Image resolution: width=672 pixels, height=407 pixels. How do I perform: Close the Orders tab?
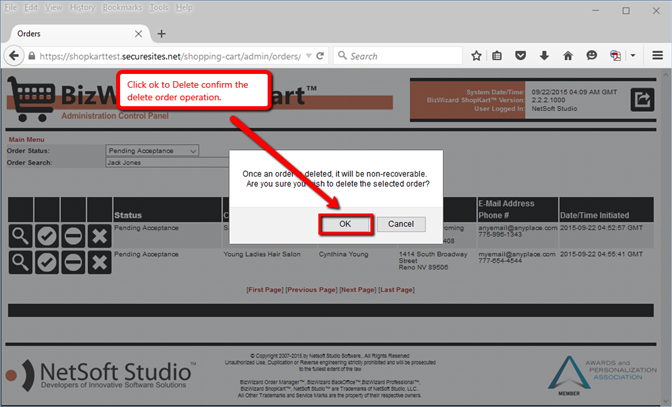tap(138, 34)
